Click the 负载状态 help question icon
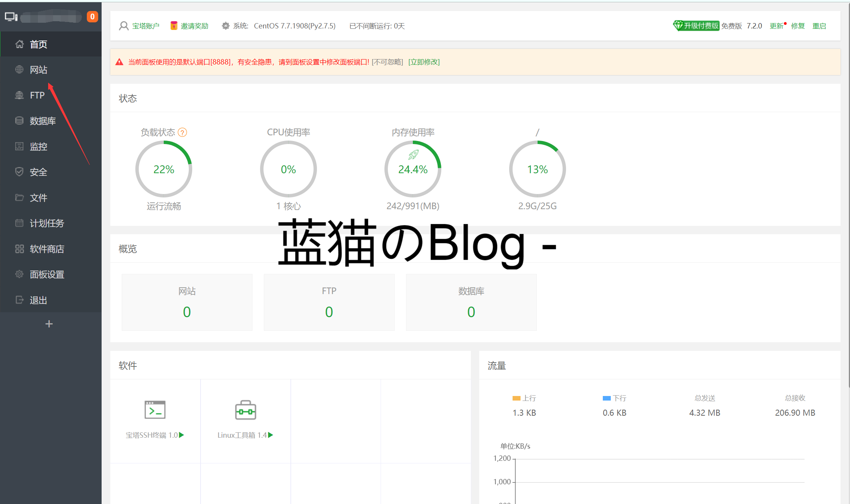 pos(182,133)
